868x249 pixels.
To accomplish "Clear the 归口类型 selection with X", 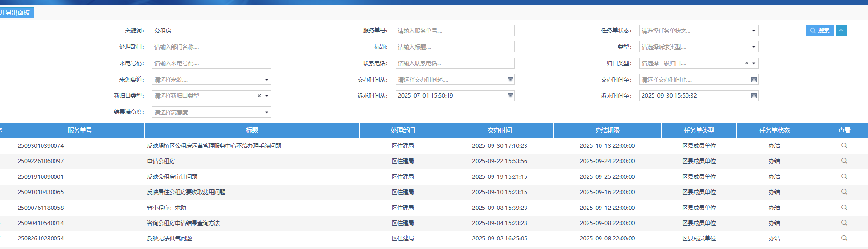I will click(x=747, y=63).
